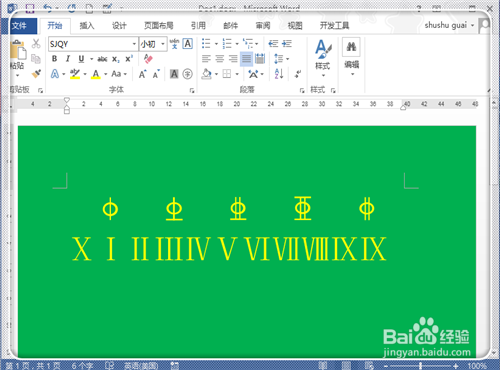Viewport: 500px width, 370px height.
Task: Align text right
Action: [233, 59]
